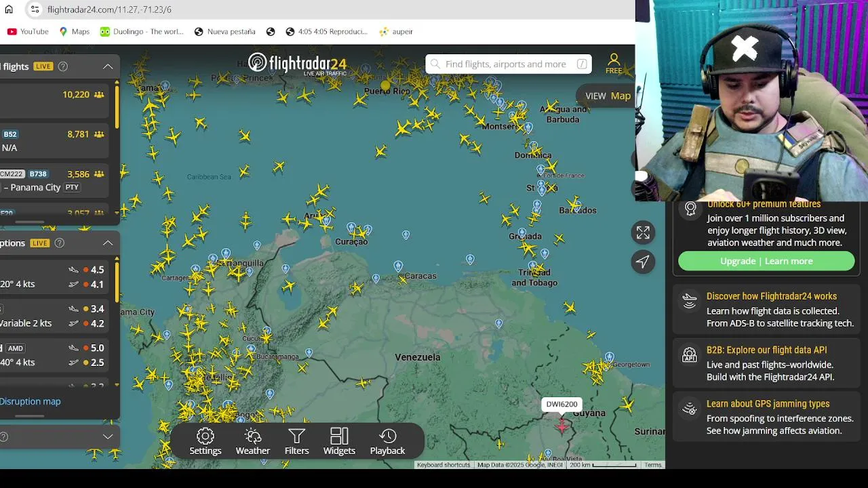Collapse the most tracked flights panel
This screenshot has height=488, width=868.
pyautogui.click(x=108, y=66)
